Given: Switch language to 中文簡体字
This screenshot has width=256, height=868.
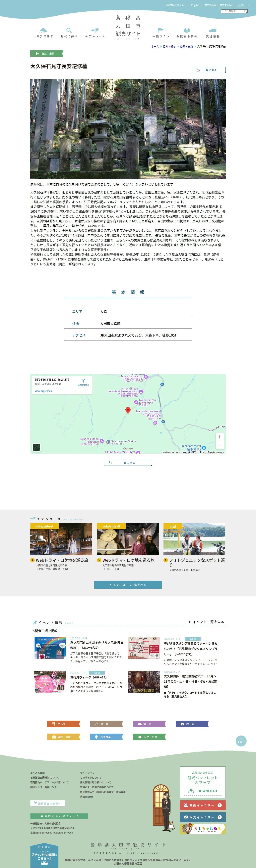Looking at the screenshot, I should (x=211, y=5).
